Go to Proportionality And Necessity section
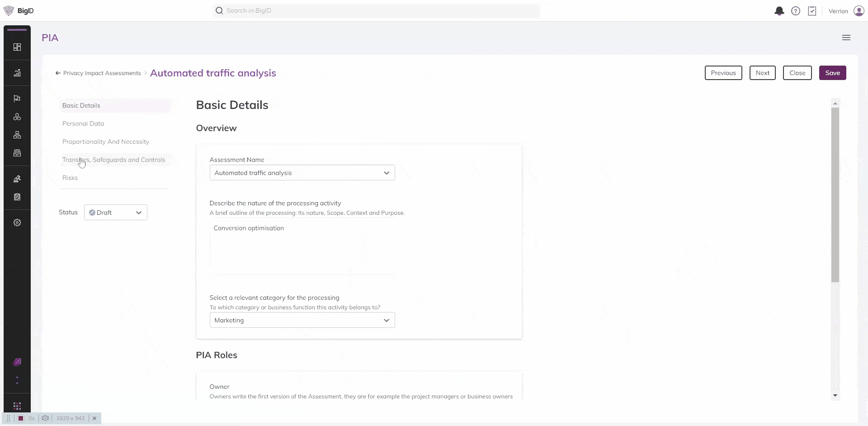 [106, 142]
